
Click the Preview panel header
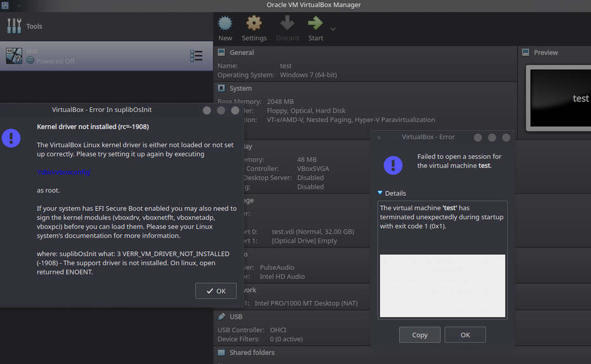point(546,52)
